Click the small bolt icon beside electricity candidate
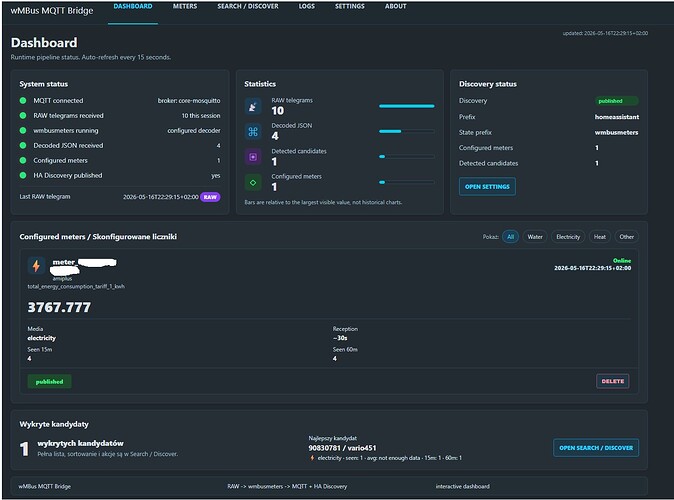 [312, 458]
